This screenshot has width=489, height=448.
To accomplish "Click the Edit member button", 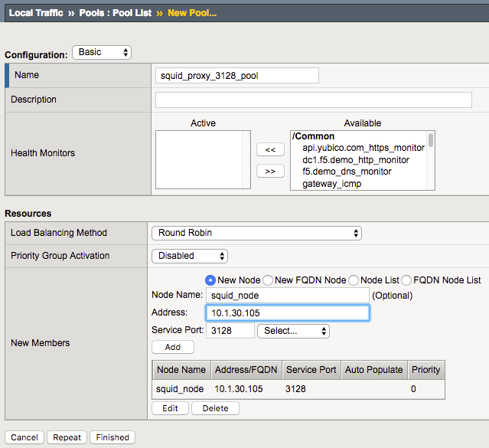I will point(170,408).
